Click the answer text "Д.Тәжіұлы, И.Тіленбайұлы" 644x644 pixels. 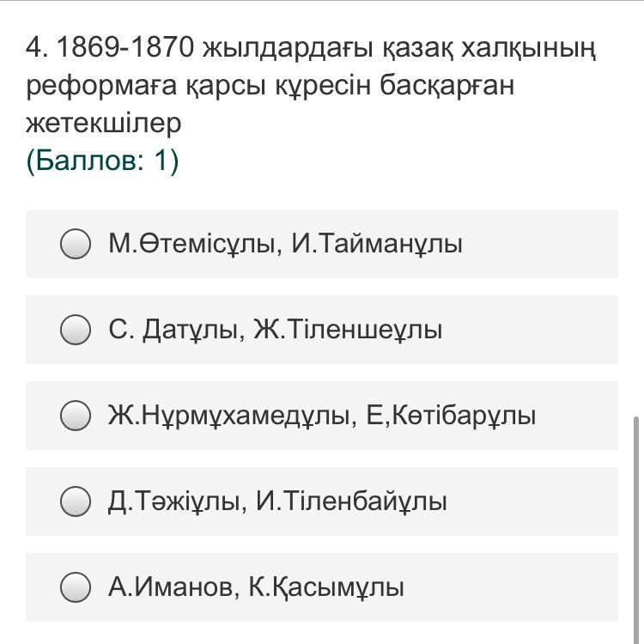[277, 501]
